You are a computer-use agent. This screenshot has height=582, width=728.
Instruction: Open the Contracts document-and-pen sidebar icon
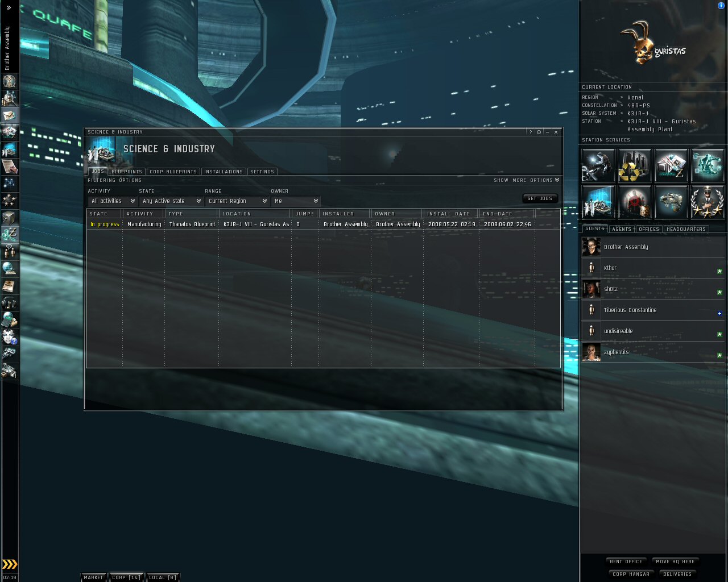10,167
